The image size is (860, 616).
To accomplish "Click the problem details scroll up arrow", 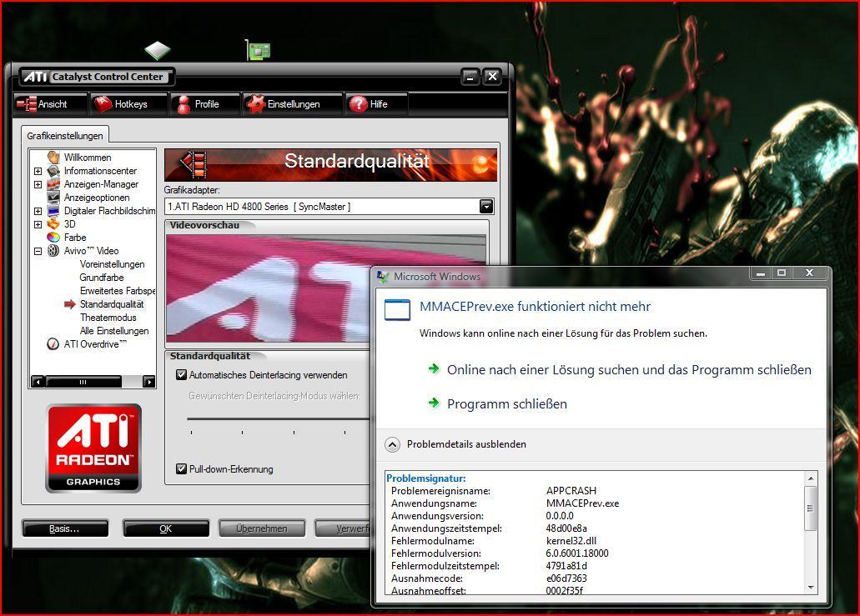I will (811, 479).
